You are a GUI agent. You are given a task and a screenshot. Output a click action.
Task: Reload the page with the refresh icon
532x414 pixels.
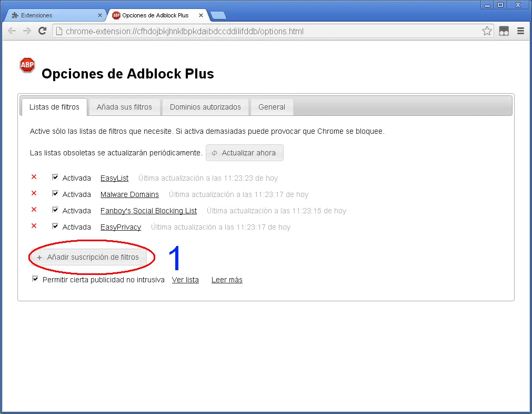click(x=43, y=31)
